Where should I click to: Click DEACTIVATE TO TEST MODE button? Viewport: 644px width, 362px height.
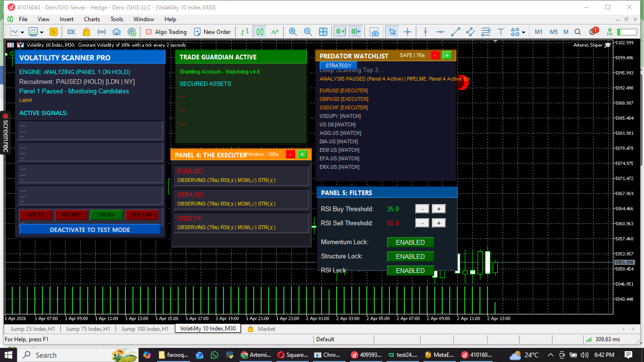(x=90, y=230)
